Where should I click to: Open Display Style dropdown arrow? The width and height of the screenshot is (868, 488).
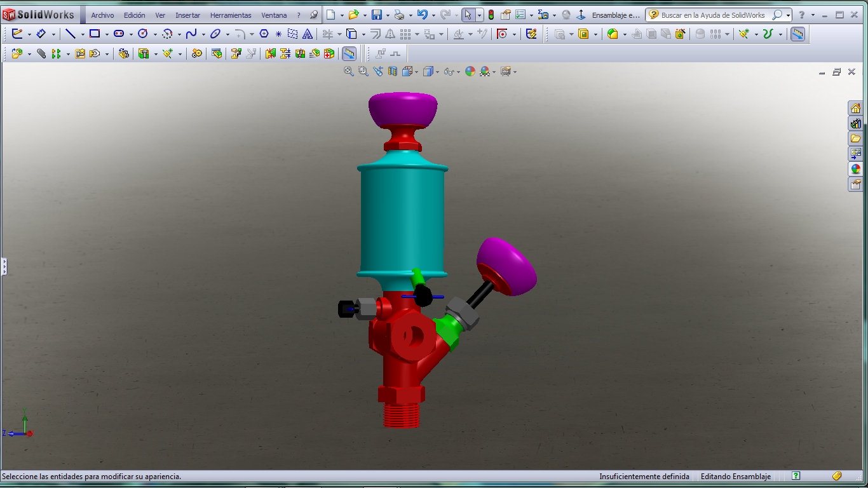pyautogui.click(x=437, y=72)
